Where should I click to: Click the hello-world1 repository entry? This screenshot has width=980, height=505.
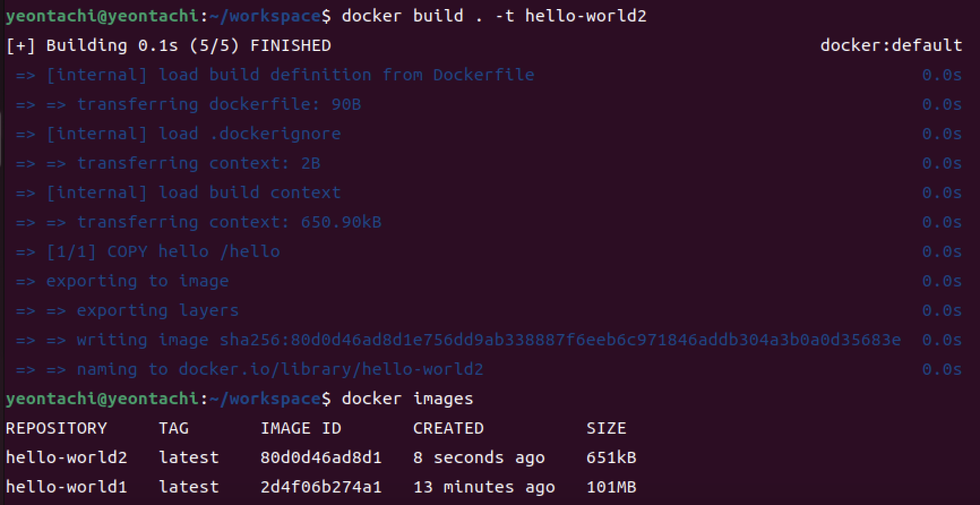(67, 487)
